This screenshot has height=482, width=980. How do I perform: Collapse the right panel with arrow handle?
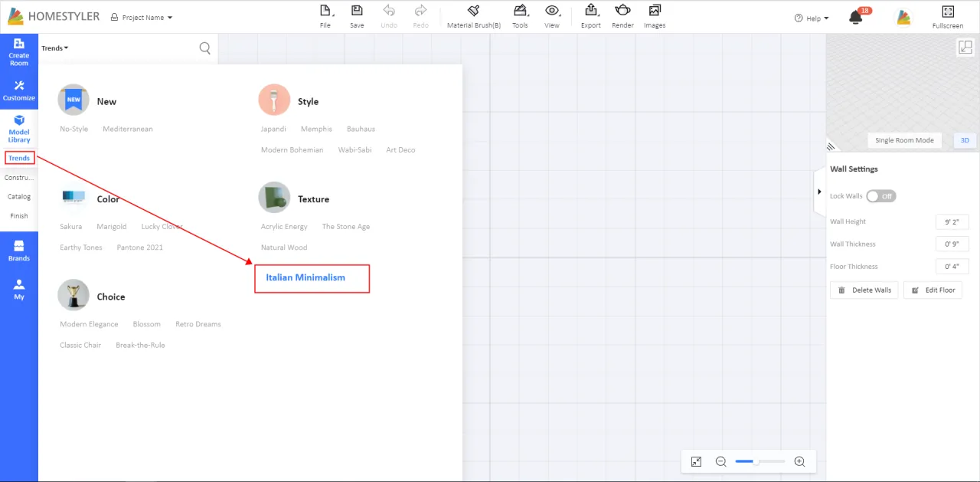[x=818, y=192]
